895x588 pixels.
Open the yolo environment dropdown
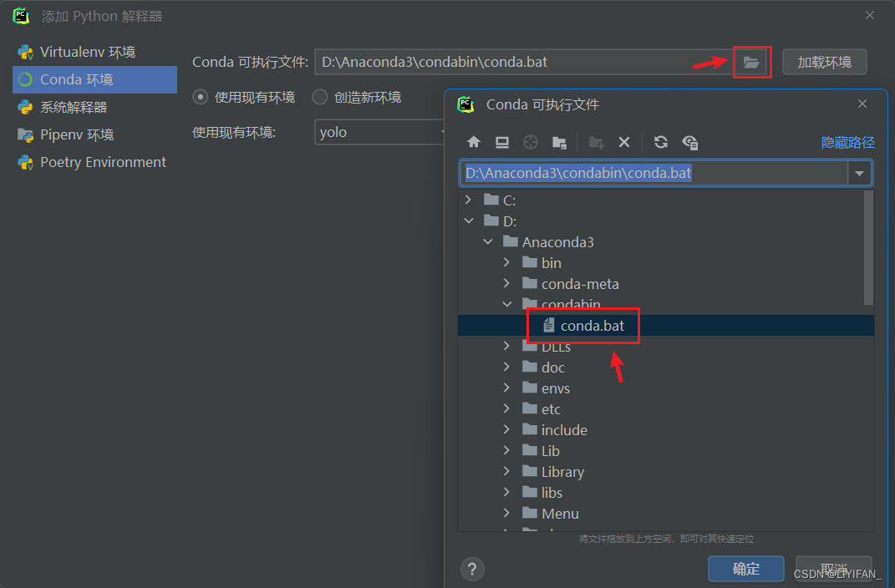coord(379,132)
